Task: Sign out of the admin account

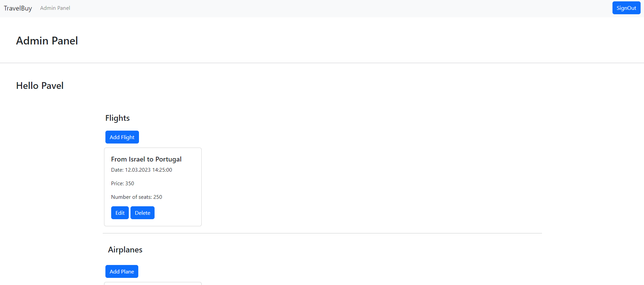Action: 626,7
